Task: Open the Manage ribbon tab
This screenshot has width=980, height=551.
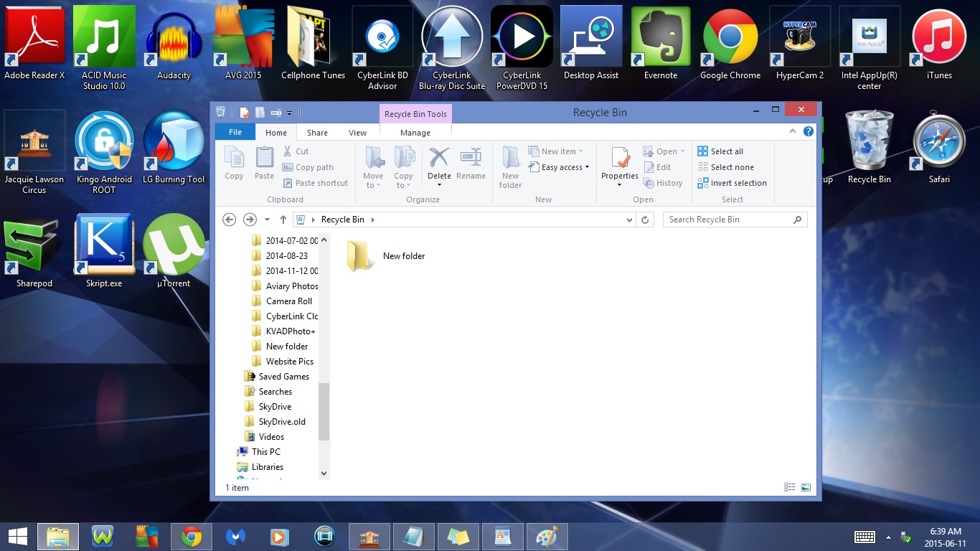Action: (x=415, y=133)
